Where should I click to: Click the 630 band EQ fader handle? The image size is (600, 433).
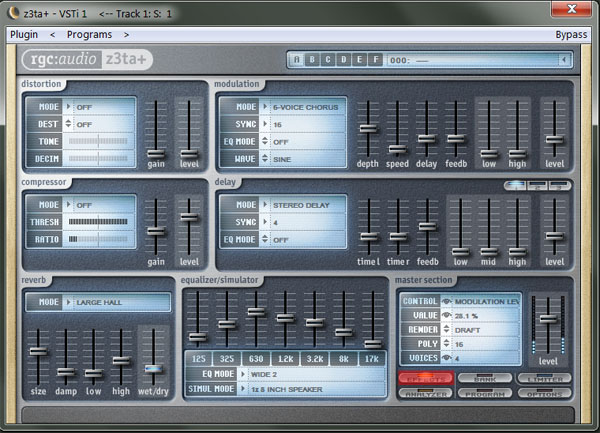256,312
